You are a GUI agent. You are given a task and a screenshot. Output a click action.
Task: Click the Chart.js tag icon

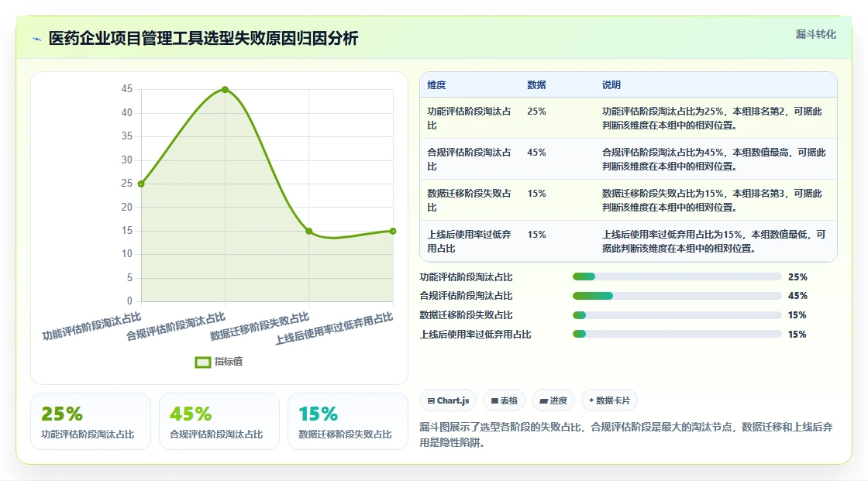pyautogui.click(x=431, y=400)
